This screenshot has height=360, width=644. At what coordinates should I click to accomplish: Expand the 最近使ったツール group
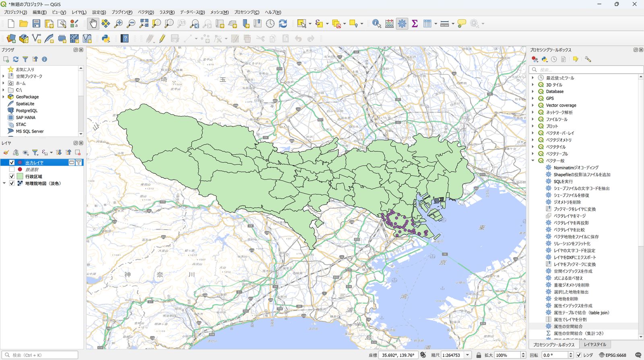click(x=533, y=78)
